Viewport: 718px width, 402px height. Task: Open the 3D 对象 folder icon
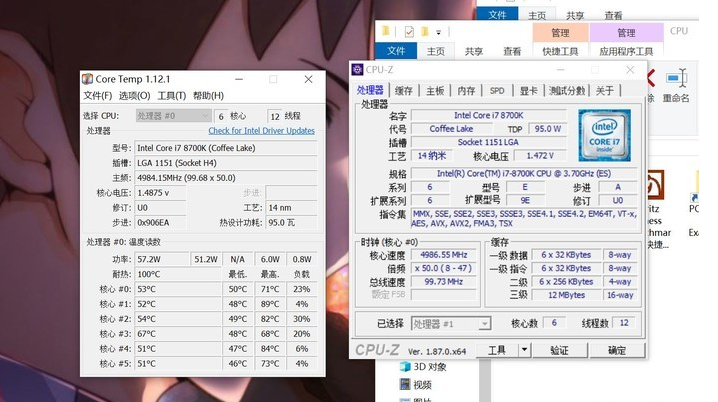tap(403, 366)
